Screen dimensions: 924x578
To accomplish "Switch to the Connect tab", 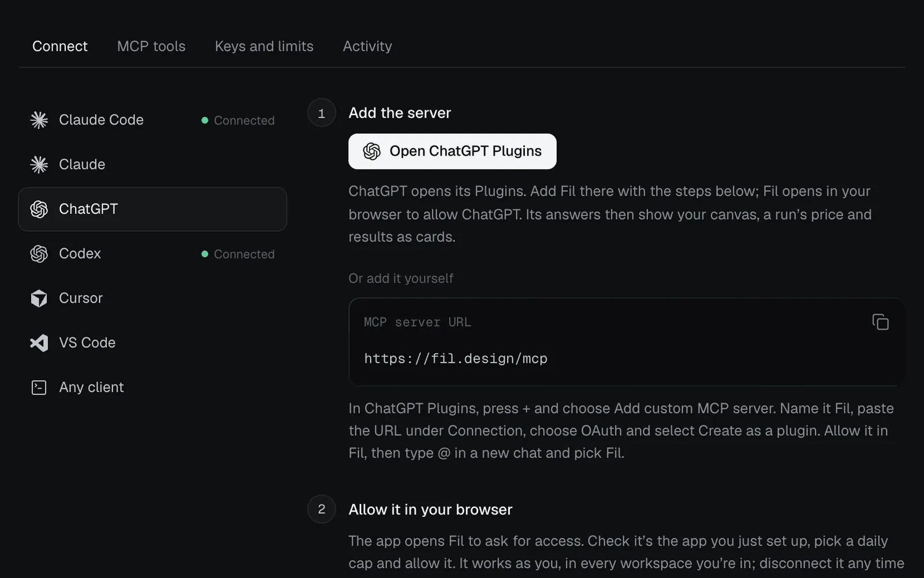I will [x=60, y=46].
